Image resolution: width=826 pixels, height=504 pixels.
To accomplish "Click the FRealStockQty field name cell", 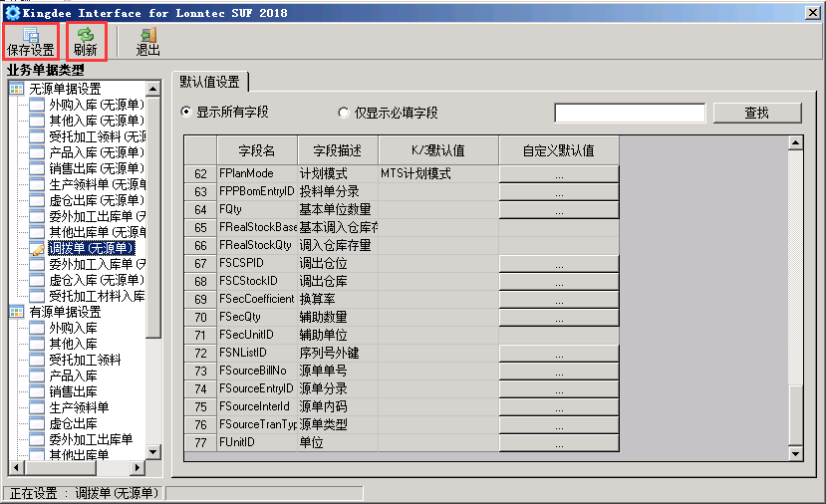I will coord(257,245).
